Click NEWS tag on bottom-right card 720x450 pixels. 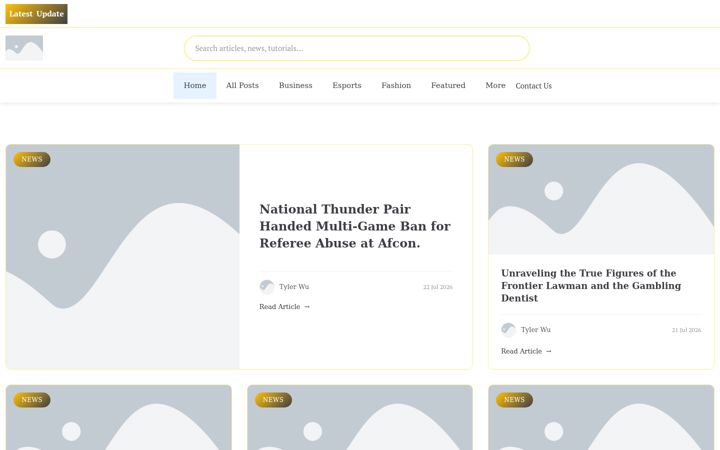(514, 400)
